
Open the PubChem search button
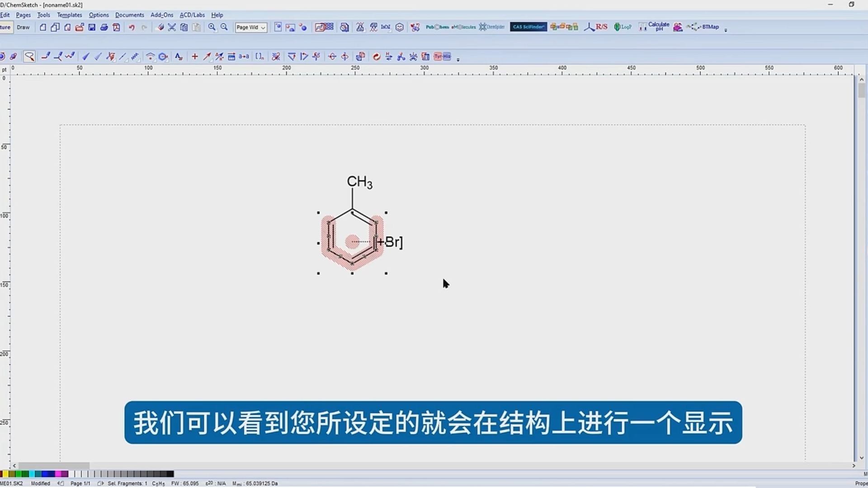coord(437,27)
